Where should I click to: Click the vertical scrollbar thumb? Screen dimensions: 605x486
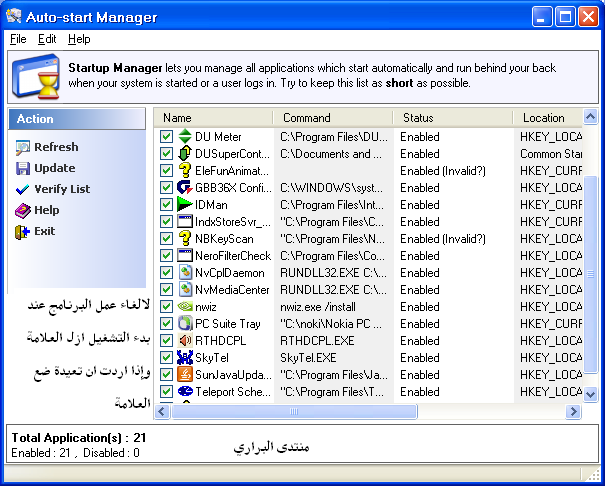(x=590, y=274)
